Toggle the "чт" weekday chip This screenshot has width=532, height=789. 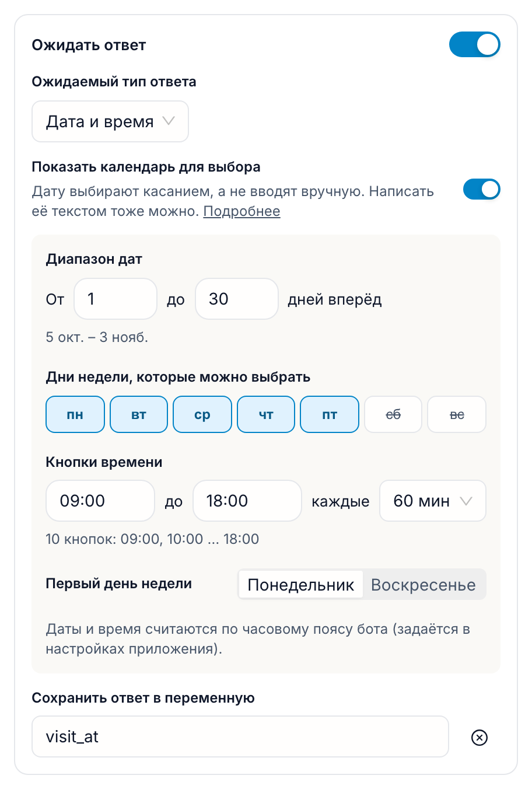[x=266, y=414]
